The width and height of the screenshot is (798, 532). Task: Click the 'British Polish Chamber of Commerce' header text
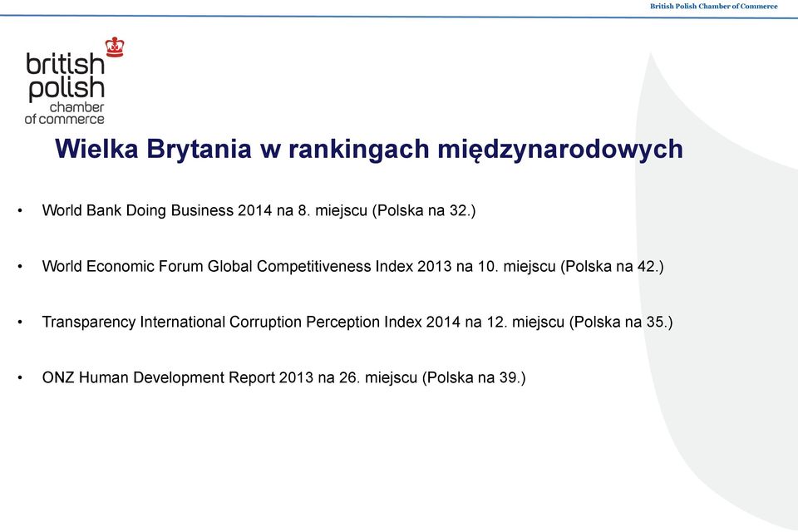click(x=713, y=6)
